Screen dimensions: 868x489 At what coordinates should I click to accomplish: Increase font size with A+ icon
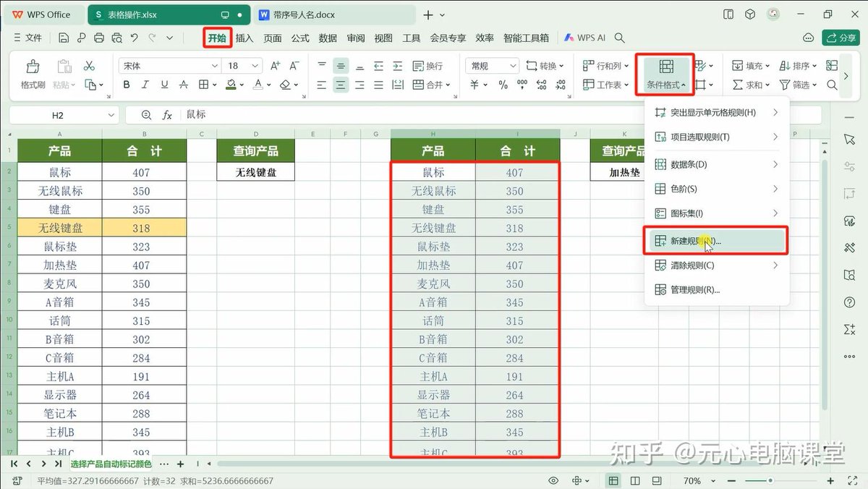click(275, 66)
